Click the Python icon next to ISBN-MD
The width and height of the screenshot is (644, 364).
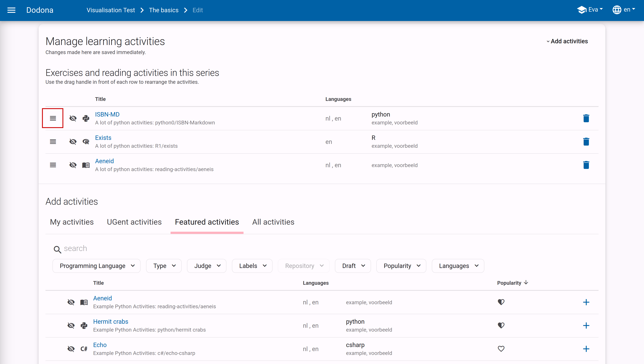pos(86,118)
